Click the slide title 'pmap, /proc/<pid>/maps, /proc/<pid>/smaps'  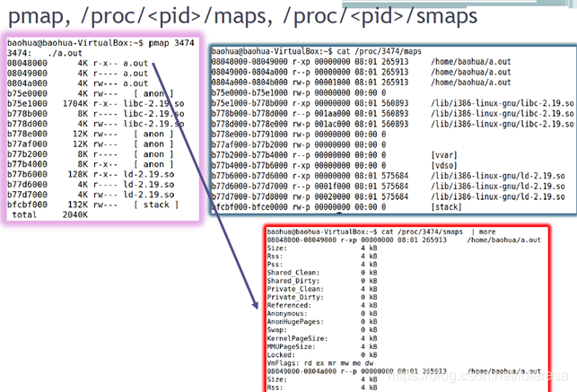pyautogui.click(x=242, y=17)
